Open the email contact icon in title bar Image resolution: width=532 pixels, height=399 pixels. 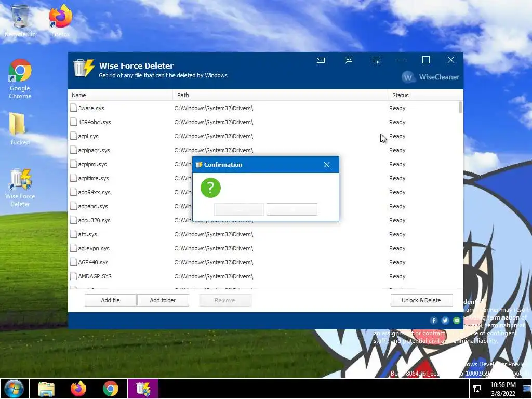point(321,60)
